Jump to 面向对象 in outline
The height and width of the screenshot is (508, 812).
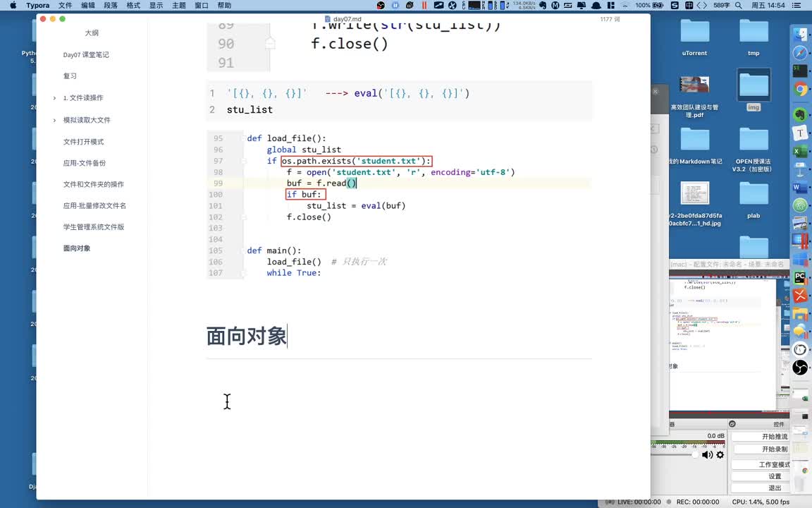click(x=77, y=248)
